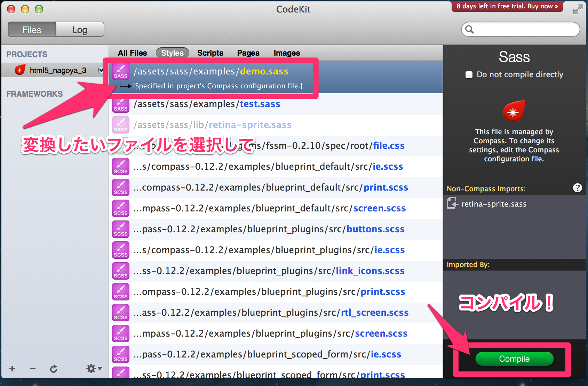The image size is (588, 386).
Task: Enable the Do not compile directly checkbox
Action: pyautogui.click(x=469, y=74)
